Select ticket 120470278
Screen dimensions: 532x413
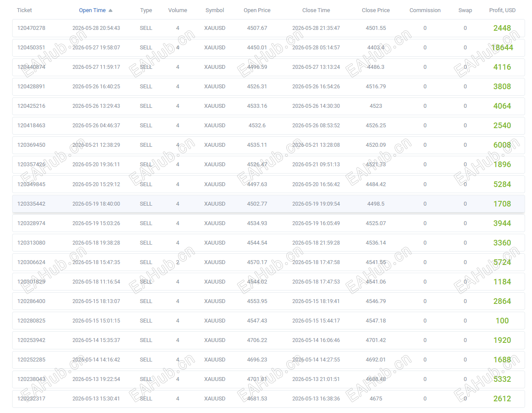(31, 28)
